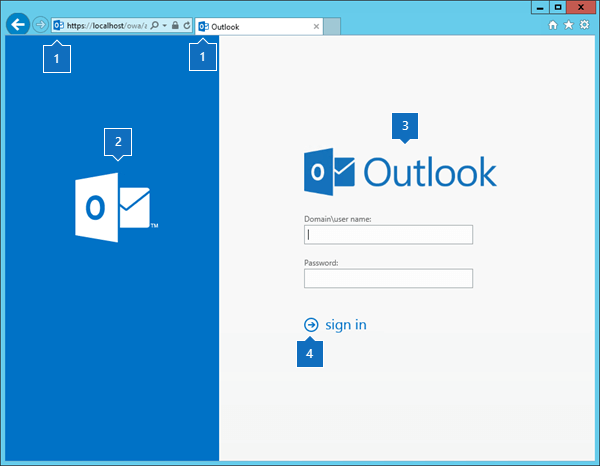Go to the home page icon
This screenshot has height=466, width=600.
pos(553,25)
